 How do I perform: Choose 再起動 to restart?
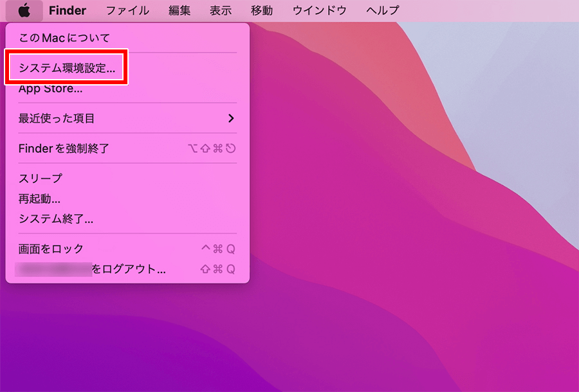(x=127, y=199)
